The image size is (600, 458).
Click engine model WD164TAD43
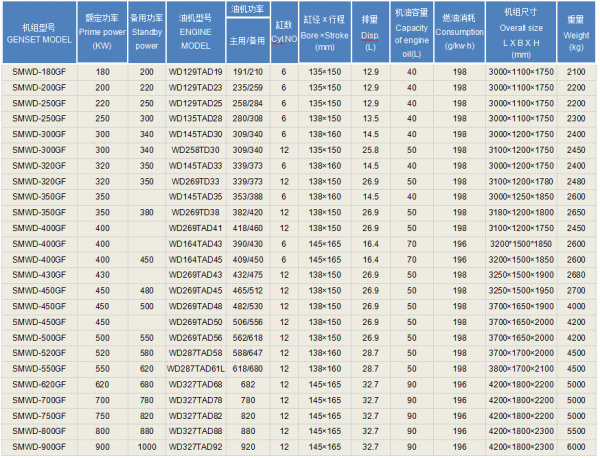[x=196, y=244]
